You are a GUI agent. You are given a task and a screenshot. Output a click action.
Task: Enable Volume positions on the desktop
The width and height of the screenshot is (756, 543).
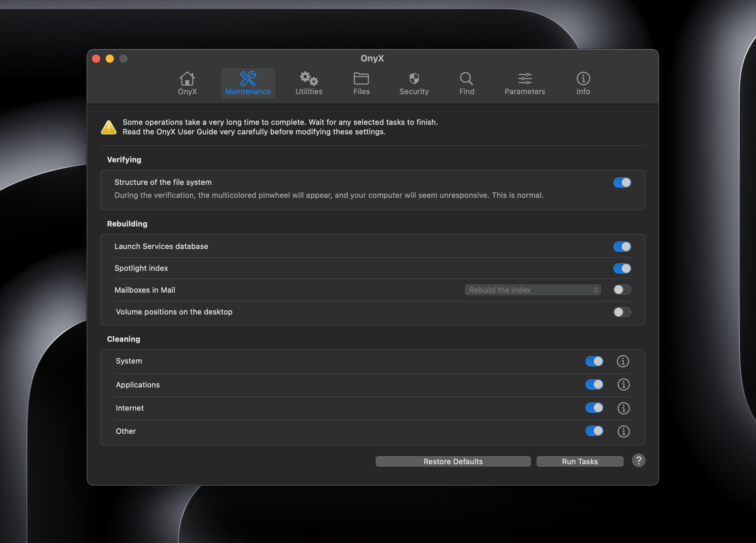click(622, 312)
